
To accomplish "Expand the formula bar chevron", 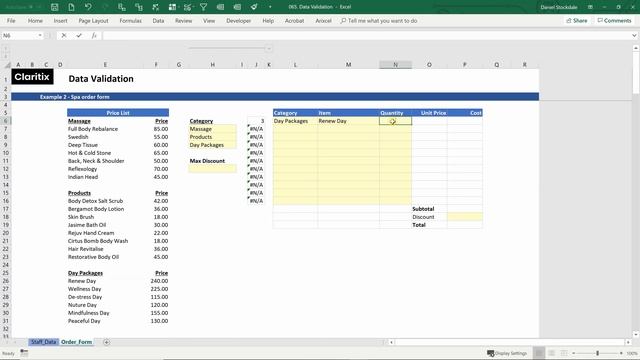I will tap(634, 36).
